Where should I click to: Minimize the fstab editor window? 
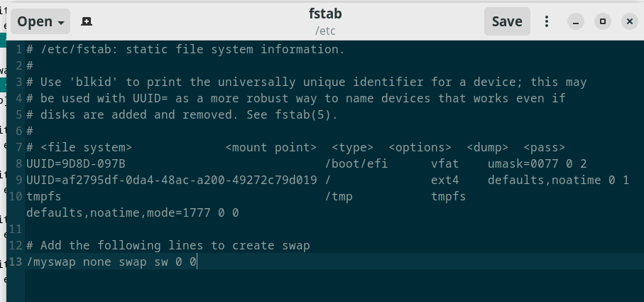point(576,21)
